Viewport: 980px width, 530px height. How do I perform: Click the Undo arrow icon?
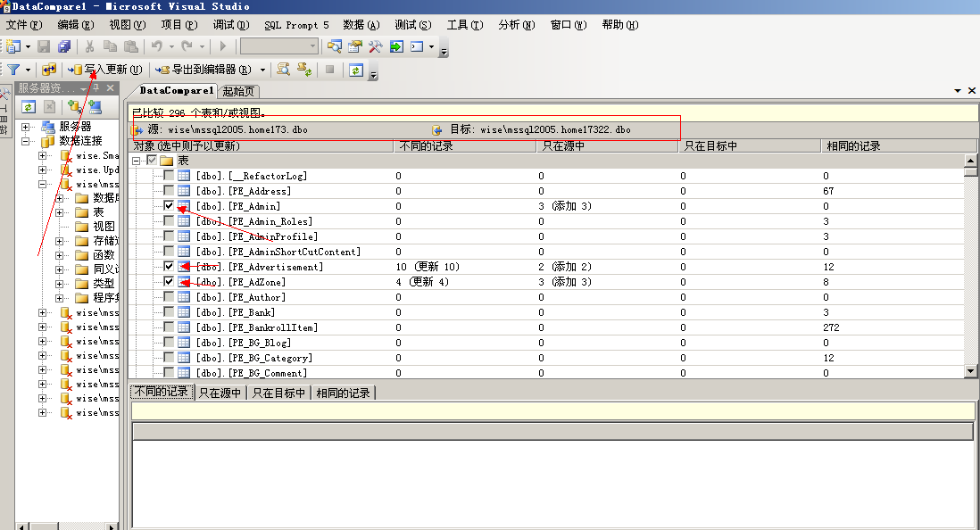click(157, 46)
